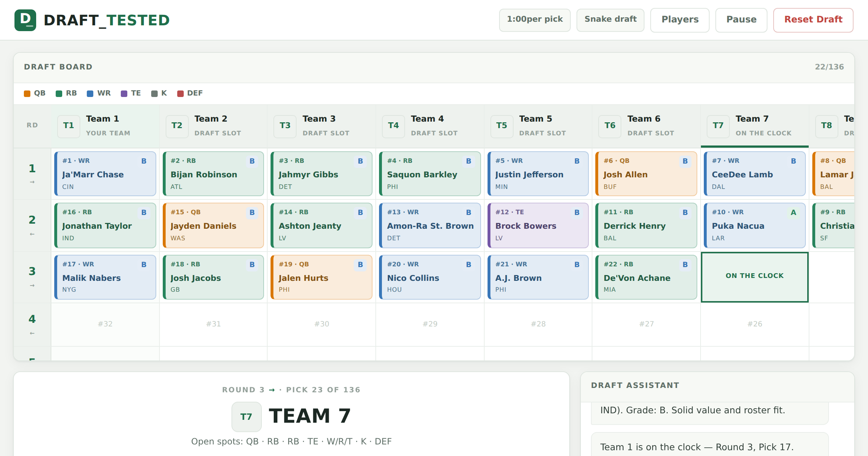
Task: Click empty slot #29 in round 4
Action: click(430, 324)
